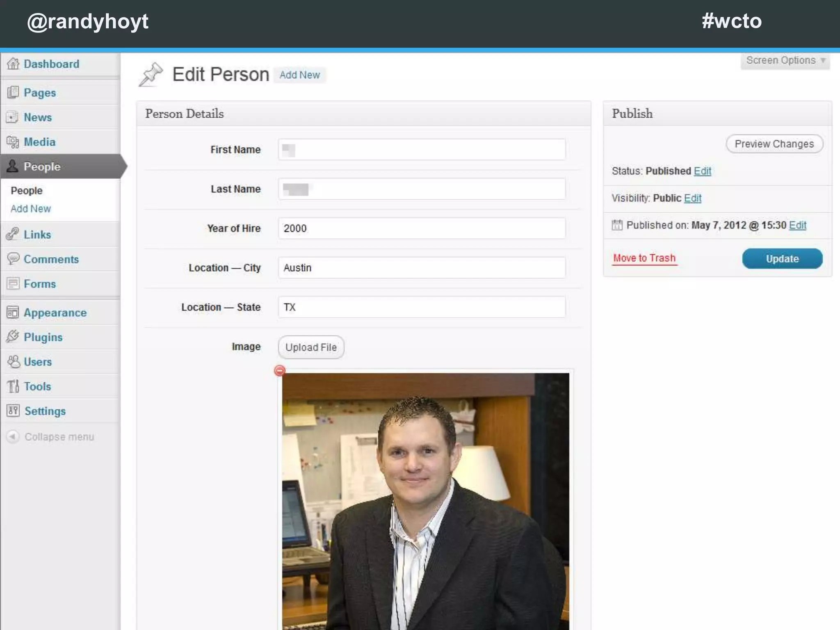The image size is (840, 630).
Task: Click the Comments speech bubble icon
Action: [13, 259]
